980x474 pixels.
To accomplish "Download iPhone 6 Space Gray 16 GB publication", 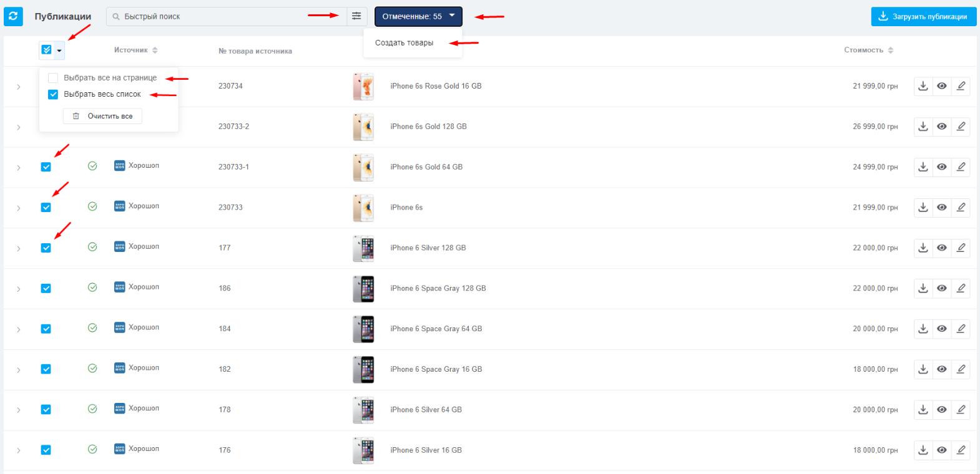I will [923, 369].
